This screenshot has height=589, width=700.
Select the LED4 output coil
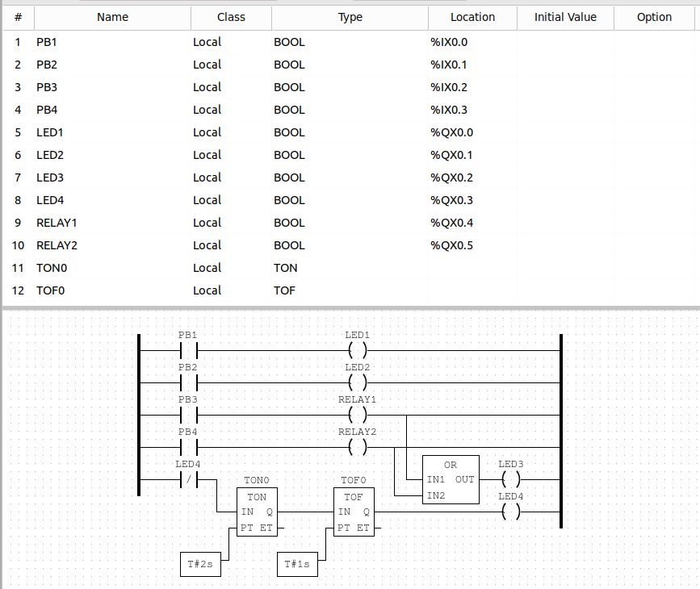[x=511, y=512]
